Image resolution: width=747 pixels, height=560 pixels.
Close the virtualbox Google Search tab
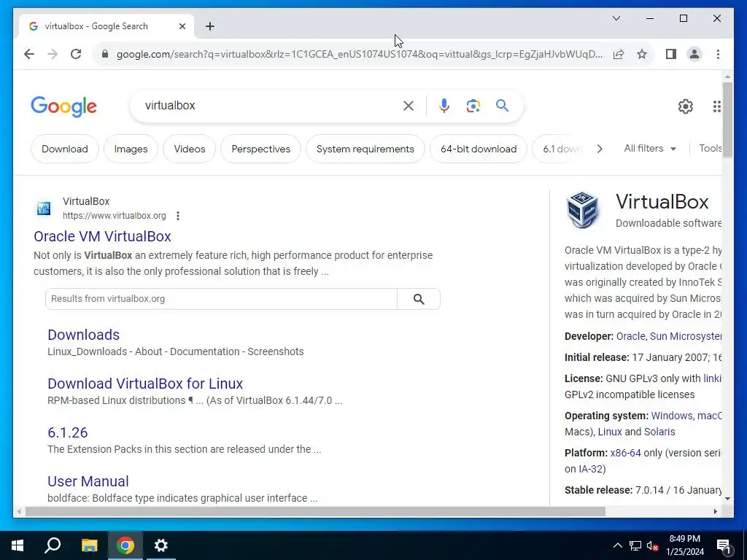pos(182,27)
